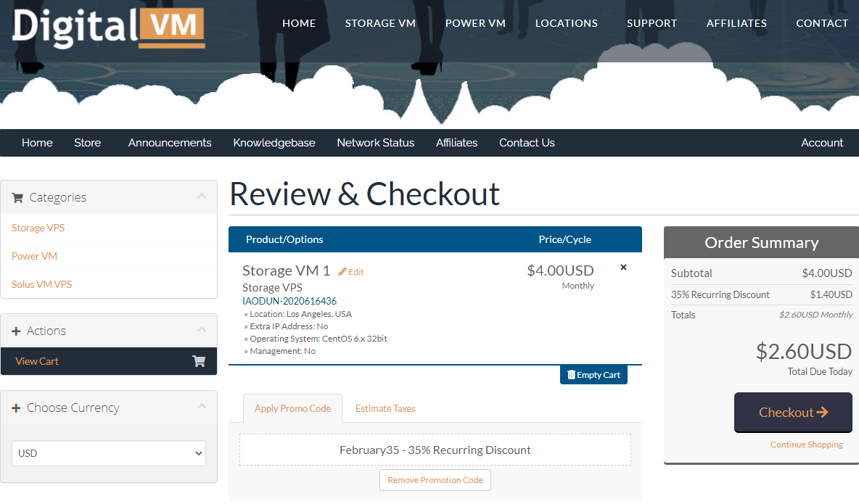Screen dimensions: 859x504
Task: Click the 35% Recurring Discount summary row
Action: point(762,294)
